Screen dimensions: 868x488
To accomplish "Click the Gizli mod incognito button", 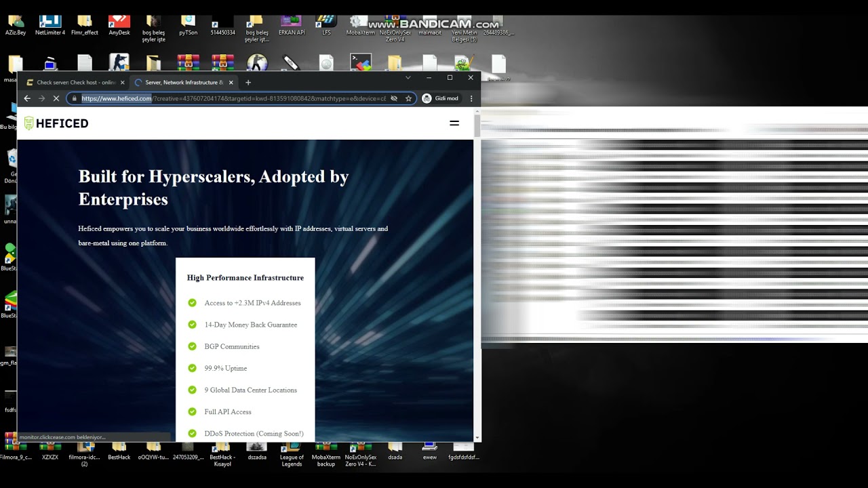I will (441, 98).
